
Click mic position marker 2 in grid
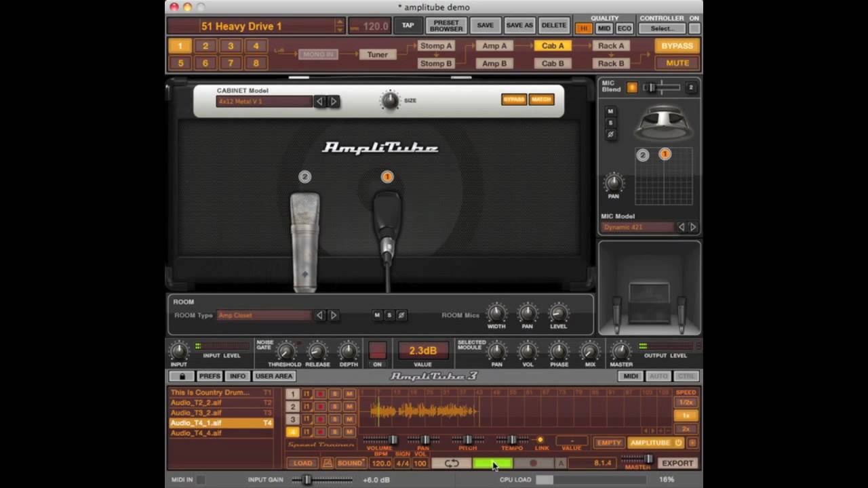tap(643, 155)
